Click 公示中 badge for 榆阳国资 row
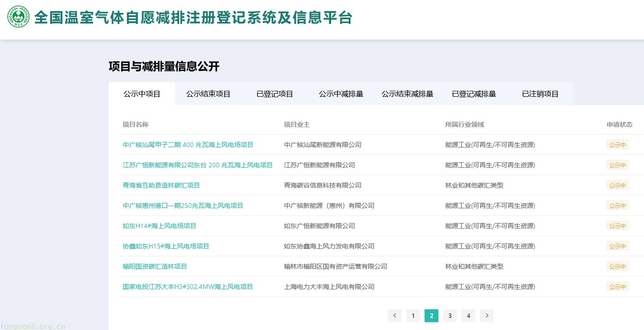This screenshot has width=644, height=330. coord(618,266)
